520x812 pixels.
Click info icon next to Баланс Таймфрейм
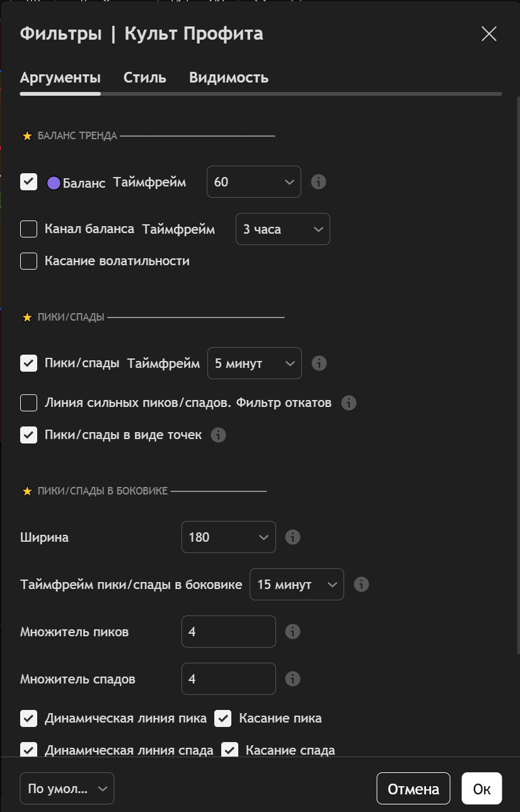pos(319,182)
